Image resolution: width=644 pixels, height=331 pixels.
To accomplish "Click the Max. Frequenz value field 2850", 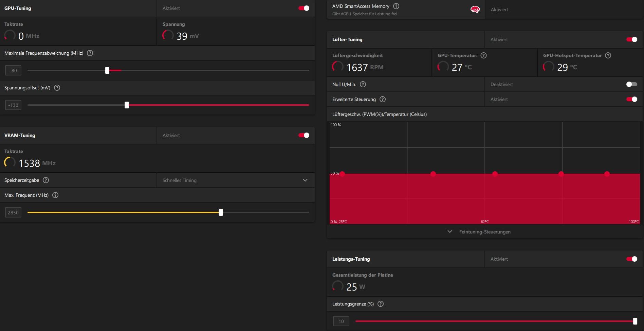I will [13, 212].
